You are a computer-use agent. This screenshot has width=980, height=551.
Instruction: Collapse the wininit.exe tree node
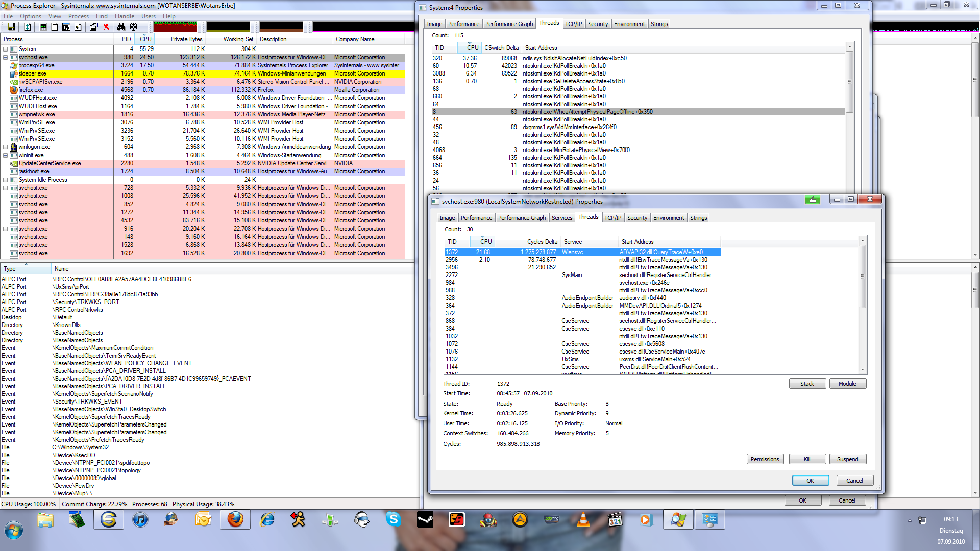coord(5,156)
